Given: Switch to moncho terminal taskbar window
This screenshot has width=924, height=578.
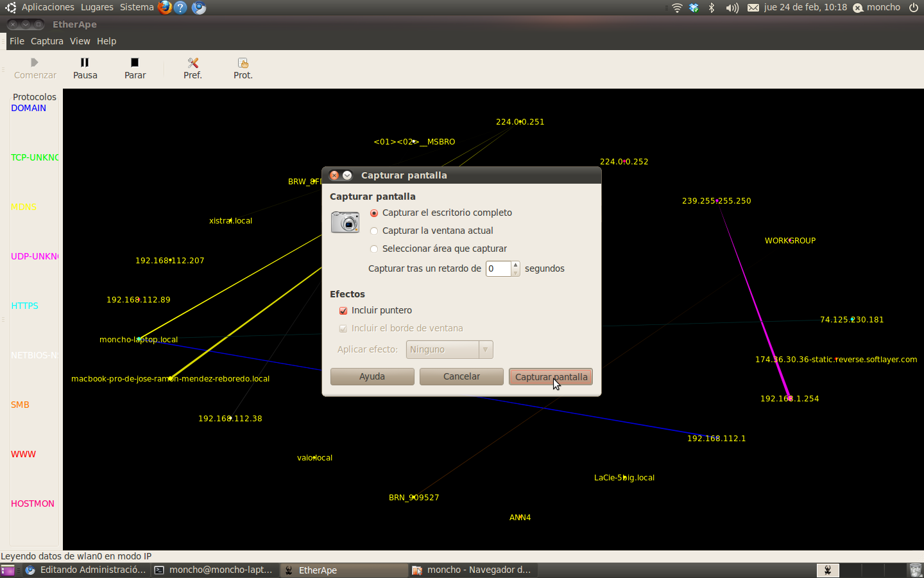Looking at the screenshot, I should coord(215,570).
